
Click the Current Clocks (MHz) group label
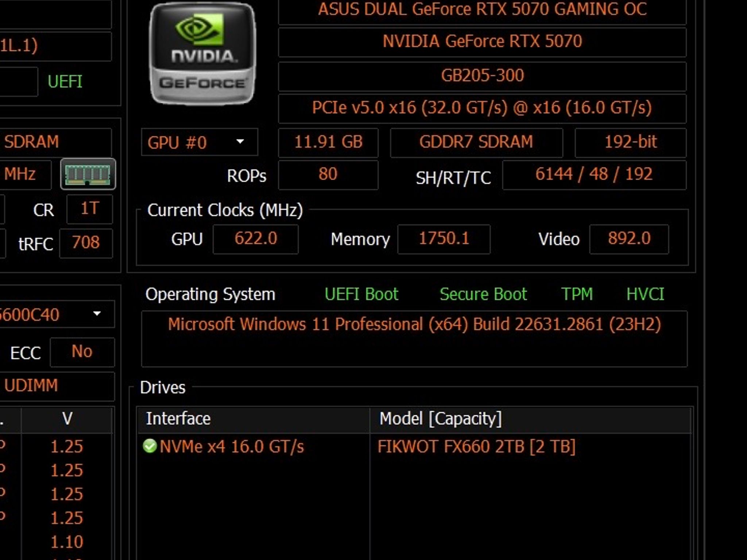(x=225, y=210)
